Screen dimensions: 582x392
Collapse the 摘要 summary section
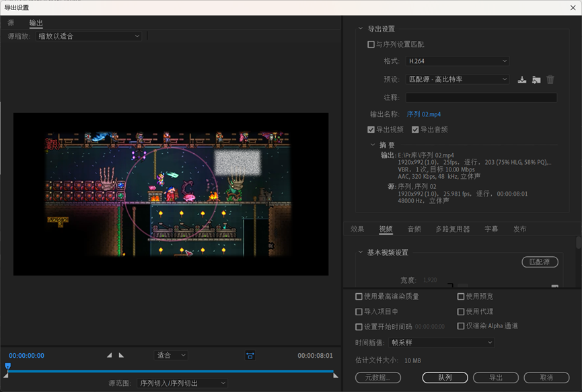pyautogui.click(x=373, y=145)
